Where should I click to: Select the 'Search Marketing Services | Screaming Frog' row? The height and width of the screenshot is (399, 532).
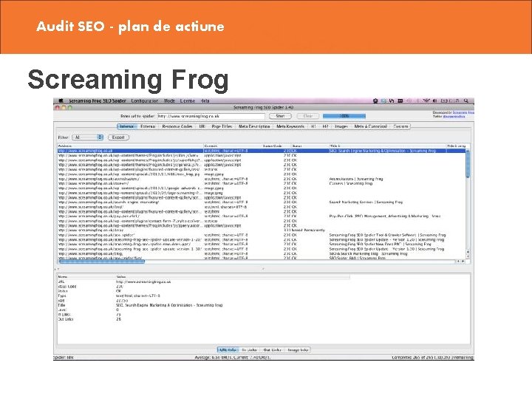pyautogui.click(x=262, y=202)
